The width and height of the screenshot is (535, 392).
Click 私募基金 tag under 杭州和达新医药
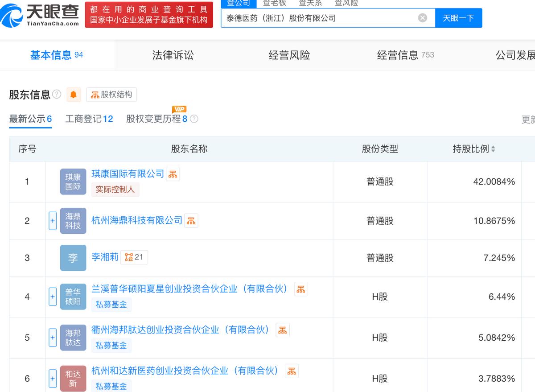pyautogui.click(x=111, y=386)
